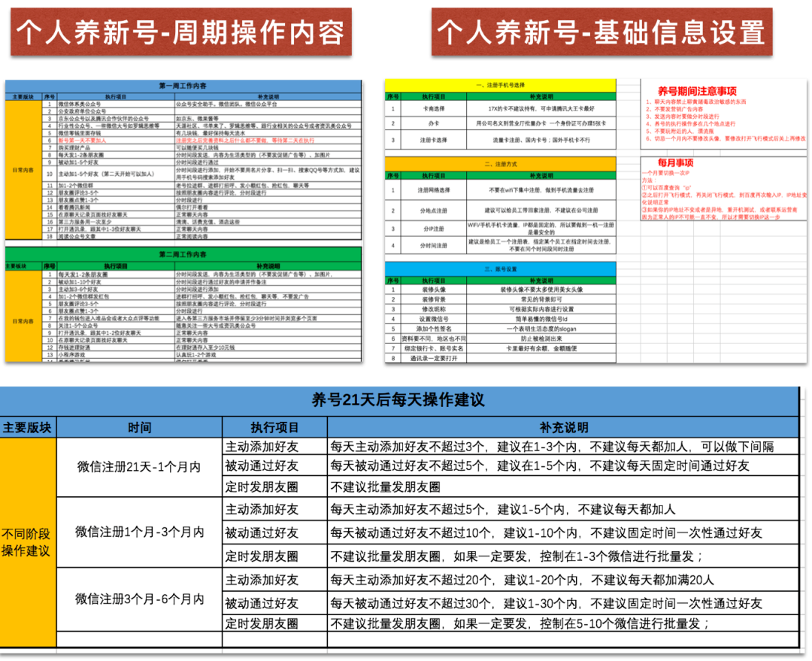Select the 微信注册3个月-6个月内 time cell
The height and width of the screenshot is (661, 812).
[139, 599]
